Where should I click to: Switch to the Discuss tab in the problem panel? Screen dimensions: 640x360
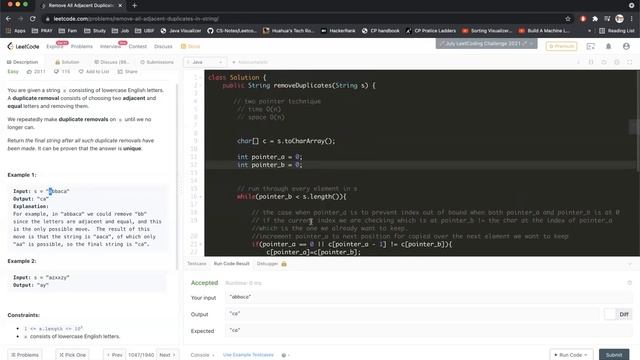click(111, 62)
